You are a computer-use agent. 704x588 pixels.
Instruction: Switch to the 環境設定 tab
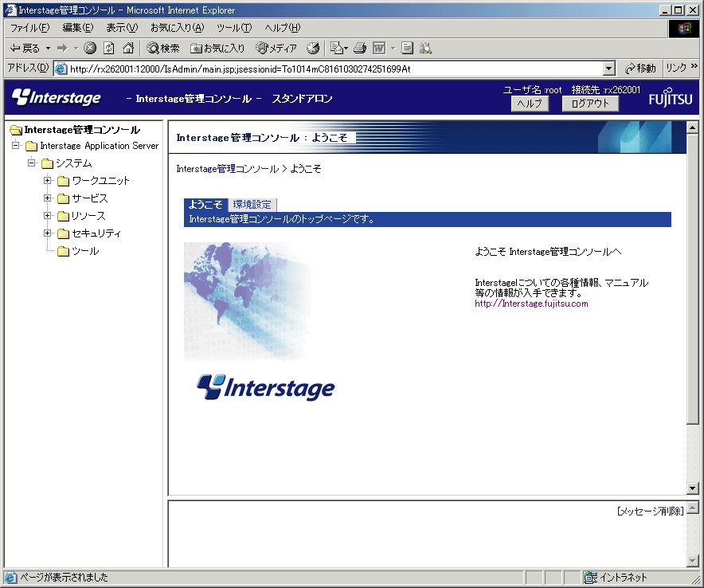point(252,205)
